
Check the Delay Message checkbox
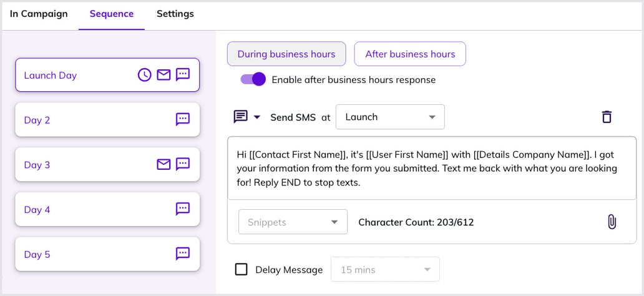(x=241, y=270)
